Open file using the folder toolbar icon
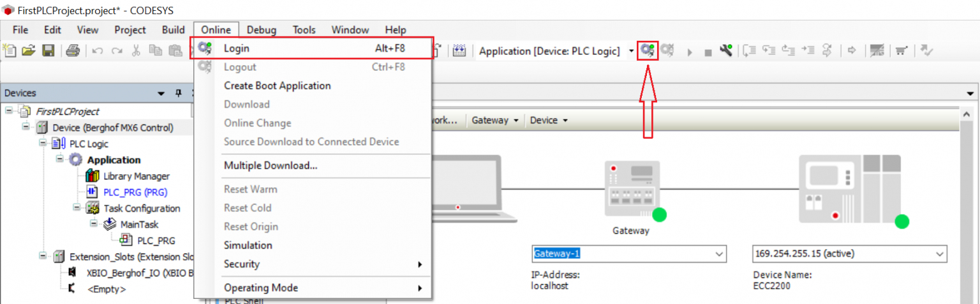Viewport: 980px width, 304px height. point(29,51)
